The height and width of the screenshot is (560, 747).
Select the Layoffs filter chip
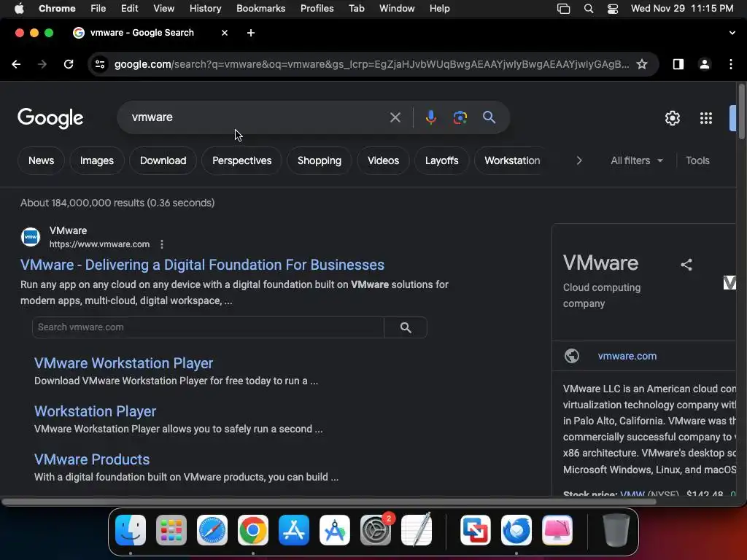coord(441,160)
